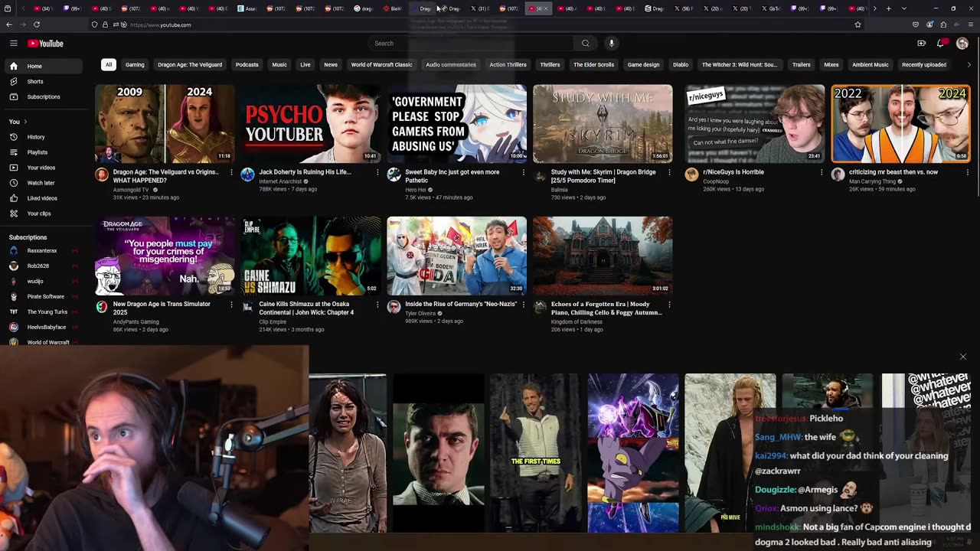Select the Recently uploaded chip
The width and height of the screenshot is (980, 551).
pos(924,64)
